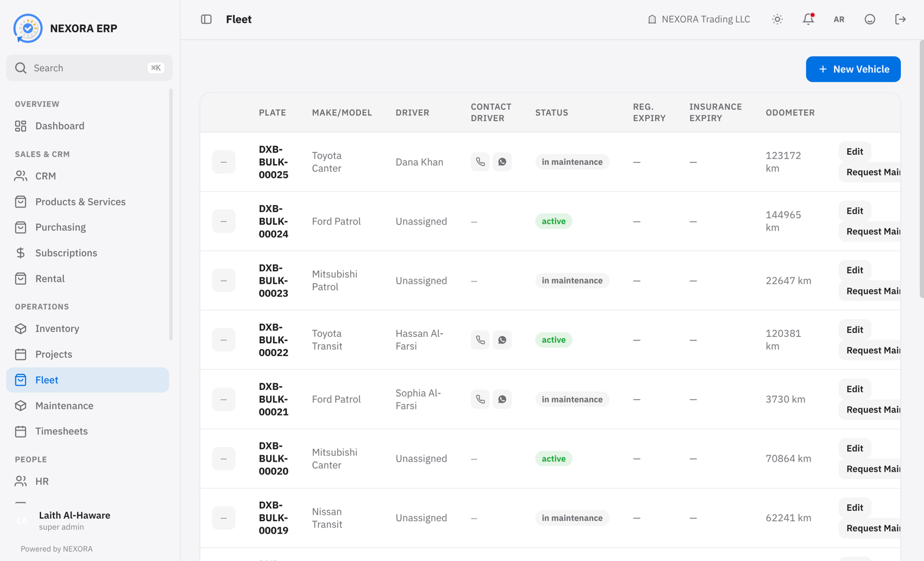Open the smiley face feedback icon
Image resolution: width=924 pixels, height=561 pixels.
pos(870,19)
